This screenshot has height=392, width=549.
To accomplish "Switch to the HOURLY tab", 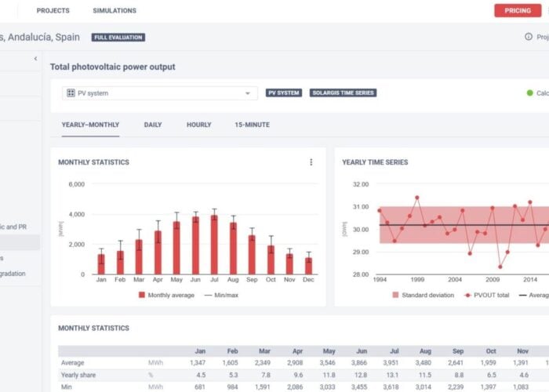I will click(198, 125).
